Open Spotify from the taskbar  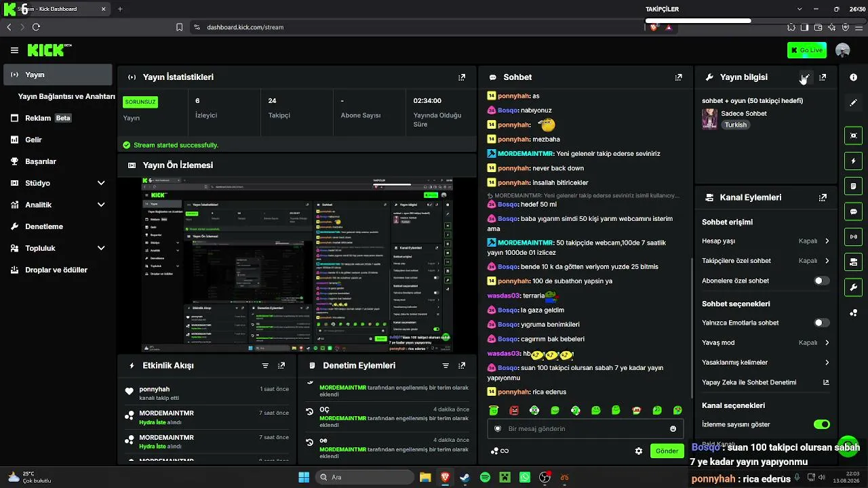[x=485, y=477]
